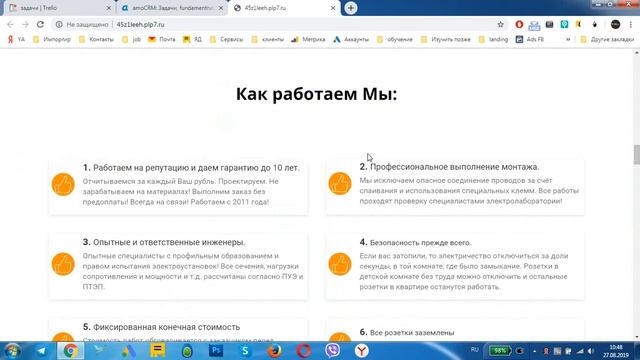Click heading 'Профессиональное выполнение монтажа'
The image size is (640, 360).
click(x=454, y=167)
